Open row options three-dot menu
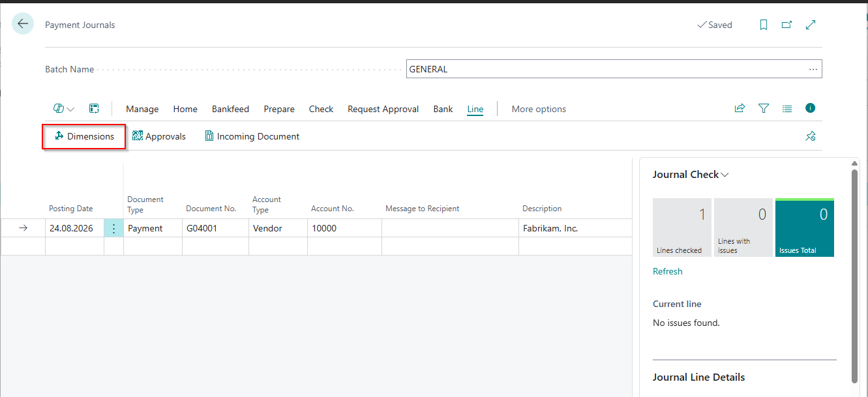The width and height of the screenshot is (868, 397). click(x=113, y=228)
